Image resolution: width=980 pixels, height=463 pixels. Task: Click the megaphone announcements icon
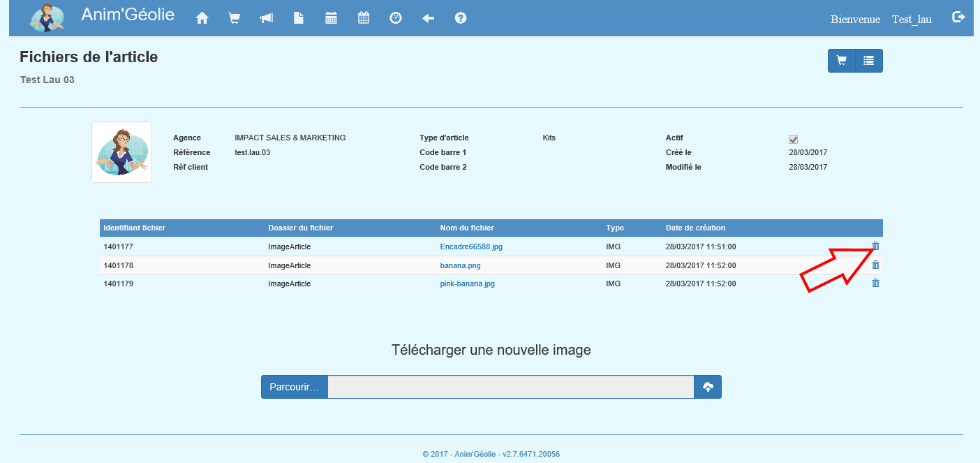[267, 19]
